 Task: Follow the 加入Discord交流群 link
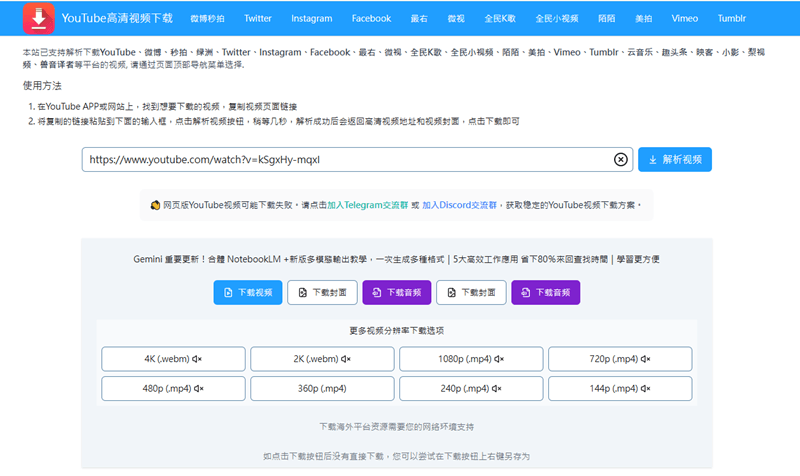tap(459, 205)
